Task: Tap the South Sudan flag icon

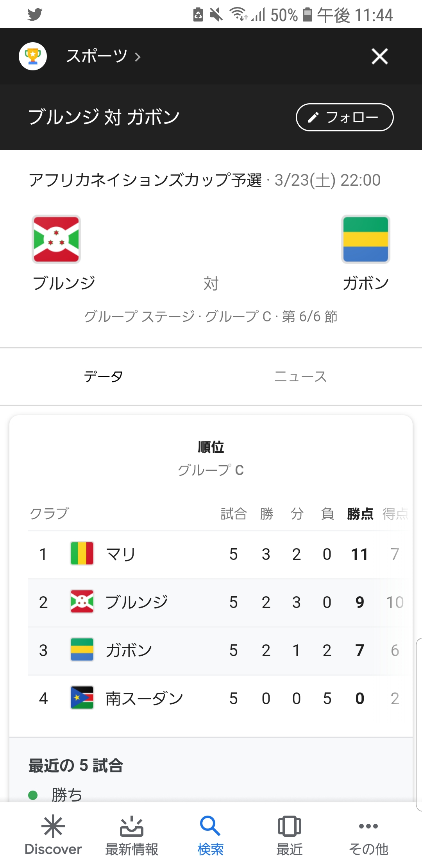Action: [x=82, y=698]
